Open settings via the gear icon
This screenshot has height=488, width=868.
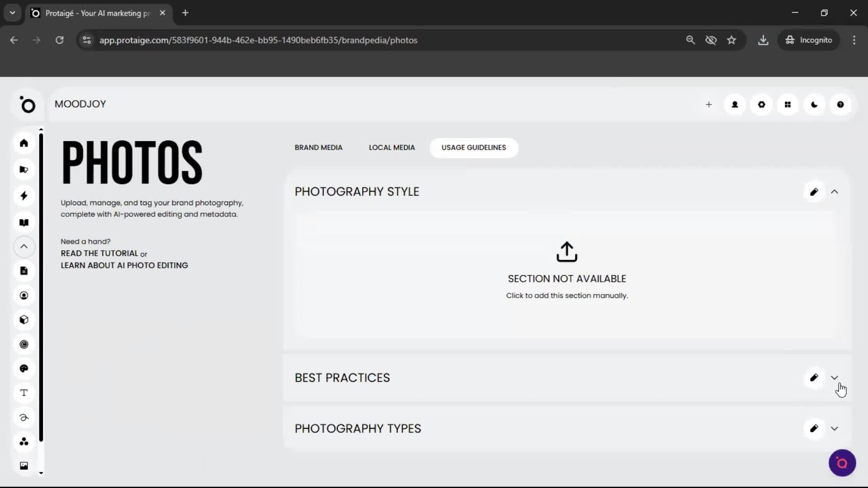pos(761,104)
